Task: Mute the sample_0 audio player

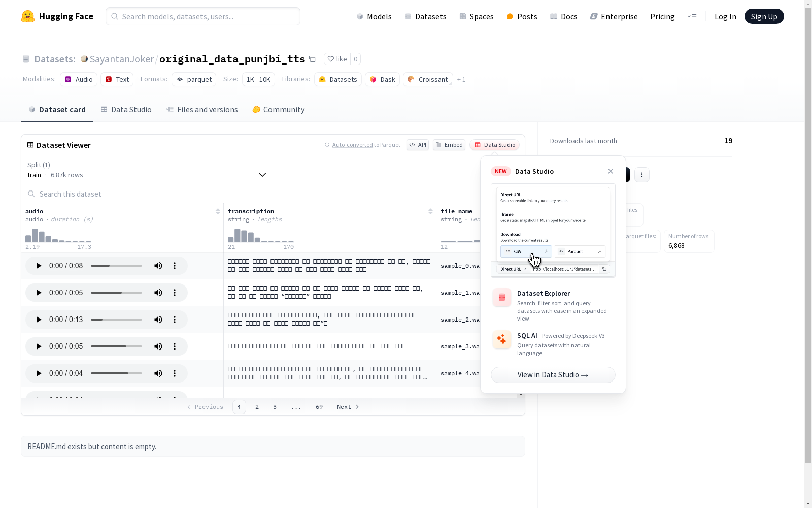Action: pos(158,266)
